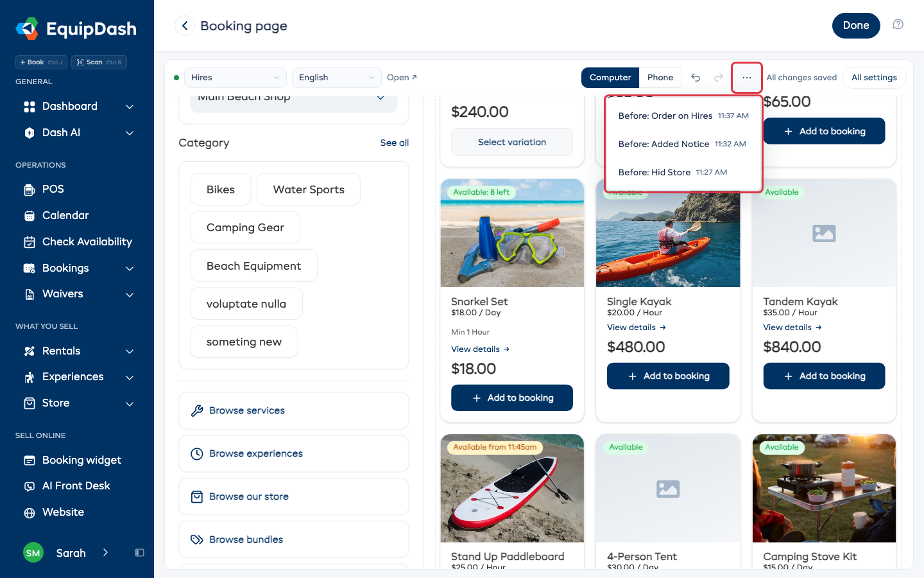Open the help question mark icon

click(x=898, y=25)
